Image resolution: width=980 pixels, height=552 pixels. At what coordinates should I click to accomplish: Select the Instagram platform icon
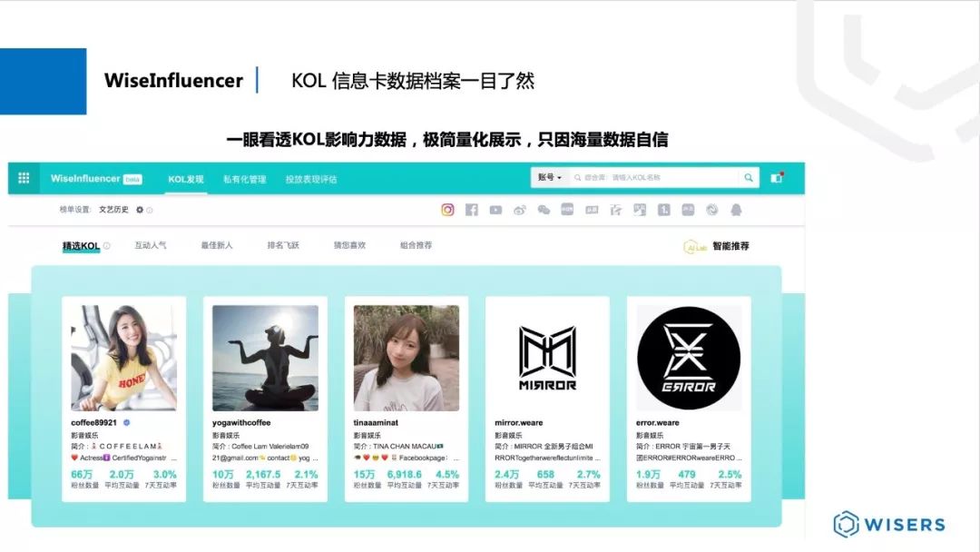(447, 210)
